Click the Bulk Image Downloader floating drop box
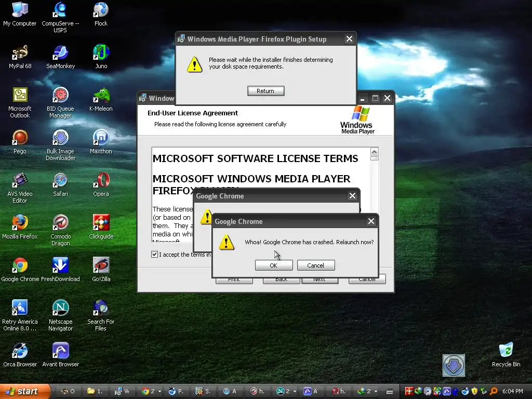Viewport: 532px width, 399px height. [x=454, y=365]
